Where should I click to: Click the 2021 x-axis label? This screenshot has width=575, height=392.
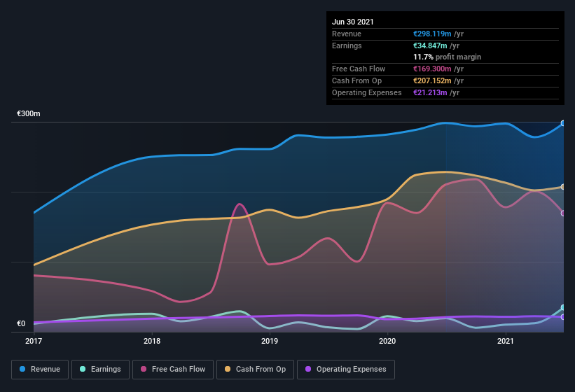coord(506,341)
